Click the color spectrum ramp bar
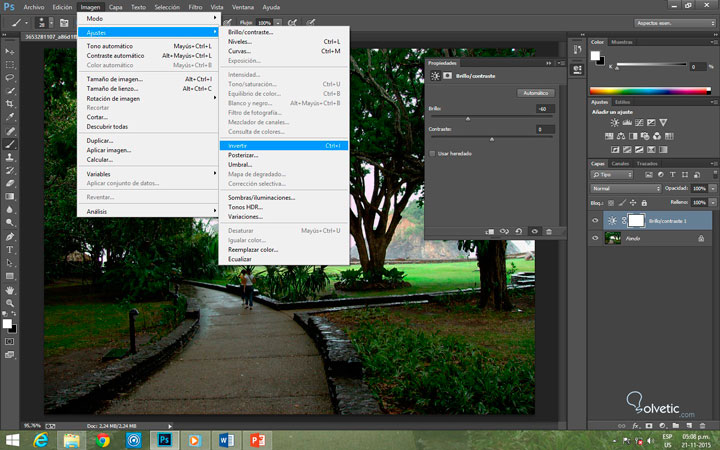Image resolution: width=720 pixels, height=450 pixels. [650, 91]
